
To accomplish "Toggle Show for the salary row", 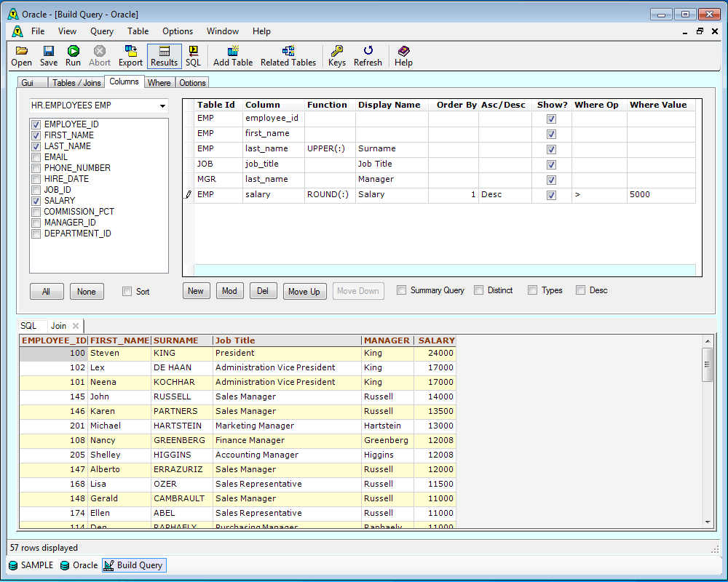I will [x=551, y=196].
